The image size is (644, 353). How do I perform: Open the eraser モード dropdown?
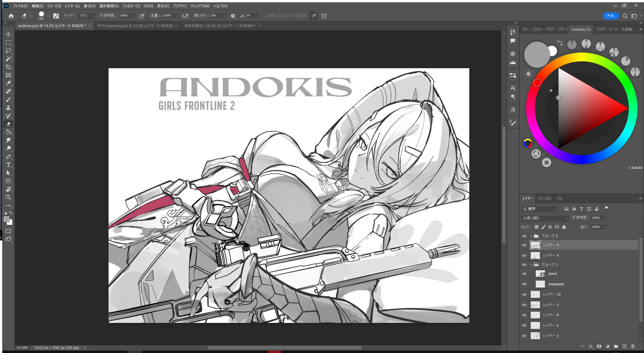point(86,16)
